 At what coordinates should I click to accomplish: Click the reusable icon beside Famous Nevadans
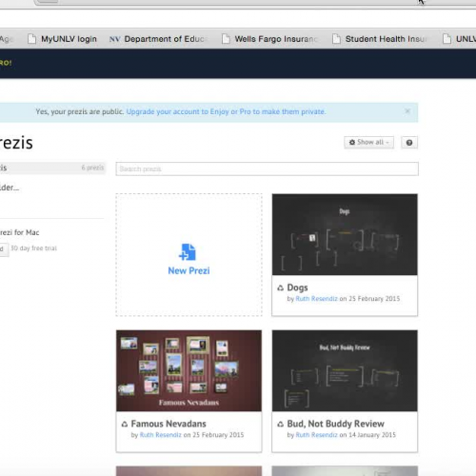(125, 424)
